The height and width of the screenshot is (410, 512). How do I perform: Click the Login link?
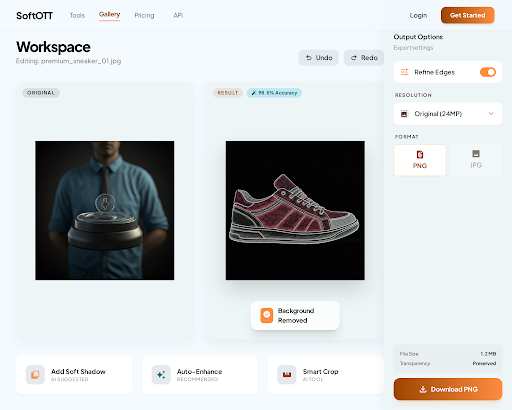(x=418, y=15)
